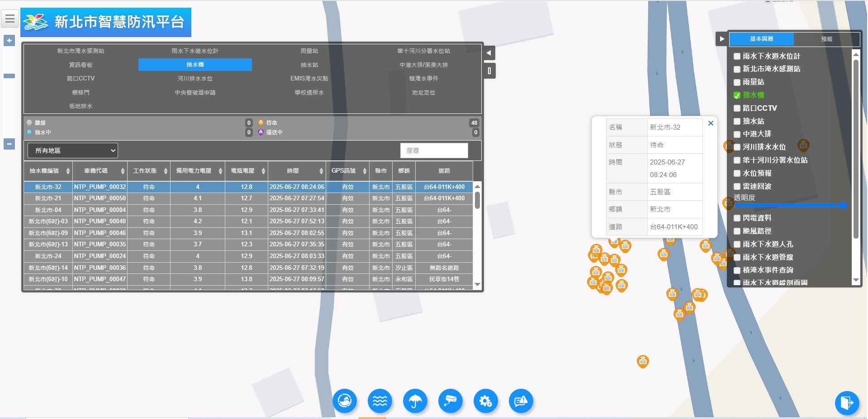
Task: Close the 新北市-32 info popup
Action: click(x=711, y=123)
